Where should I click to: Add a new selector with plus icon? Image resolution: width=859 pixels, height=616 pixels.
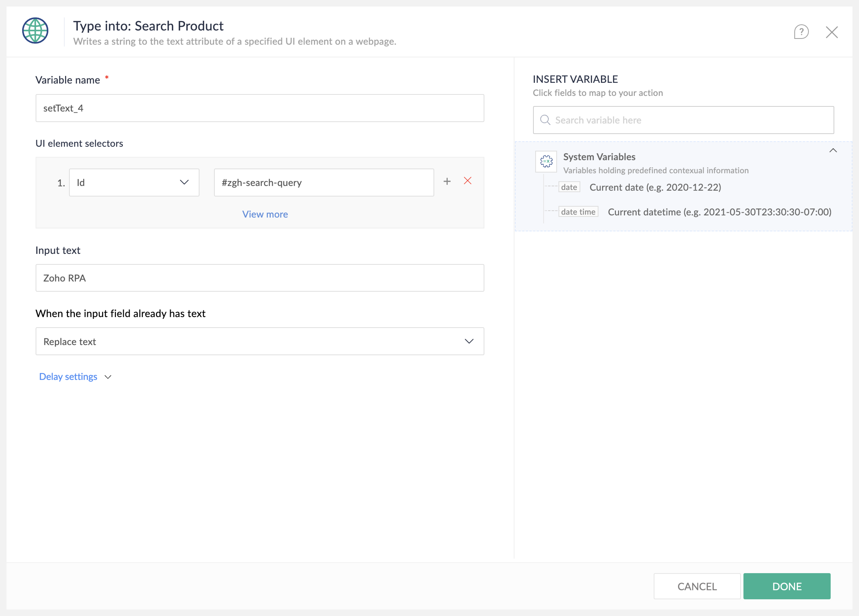coord(447,181)
